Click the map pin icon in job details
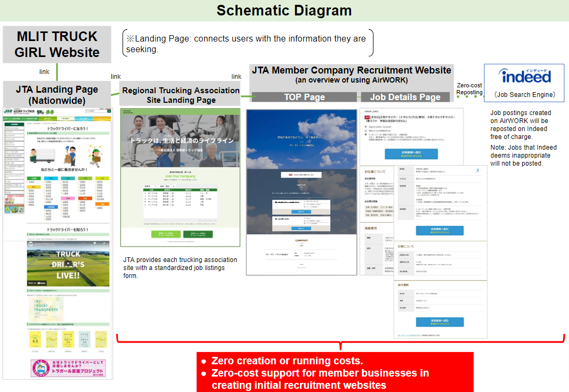Screen dimensions: 569x392 477,171
